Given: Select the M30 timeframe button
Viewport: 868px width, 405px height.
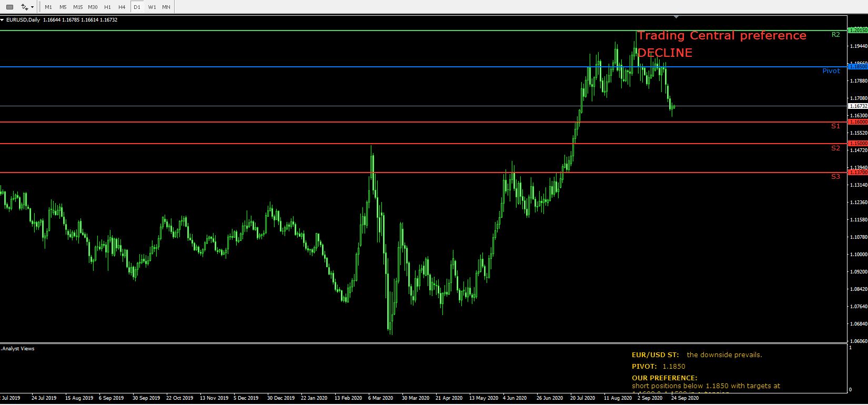Looking at the screenshot, I should click(x=93, y=7).
